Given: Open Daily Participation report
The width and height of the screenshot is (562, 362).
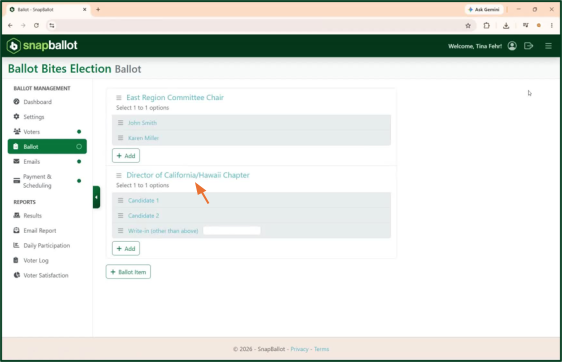Looking at the screenshot, I should (x=46, y=246).
